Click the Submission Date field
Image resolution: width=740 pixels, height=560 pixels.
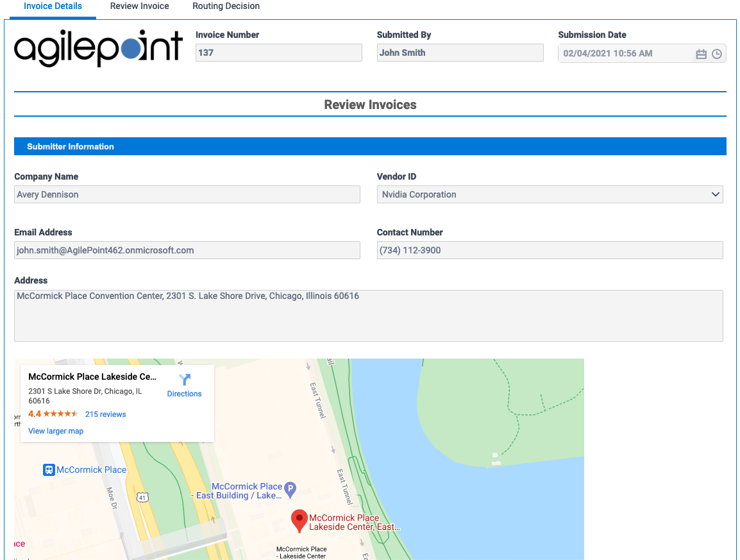pyautogui.click(x=642, y=54)
